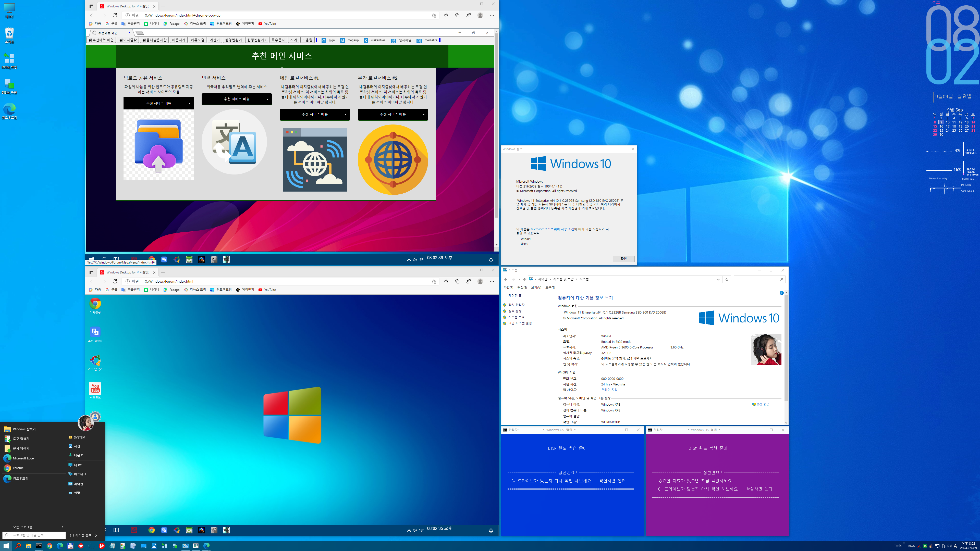Add page to favorites in the lower browser address bar
The image size is (980, 551).
point(434,281)
